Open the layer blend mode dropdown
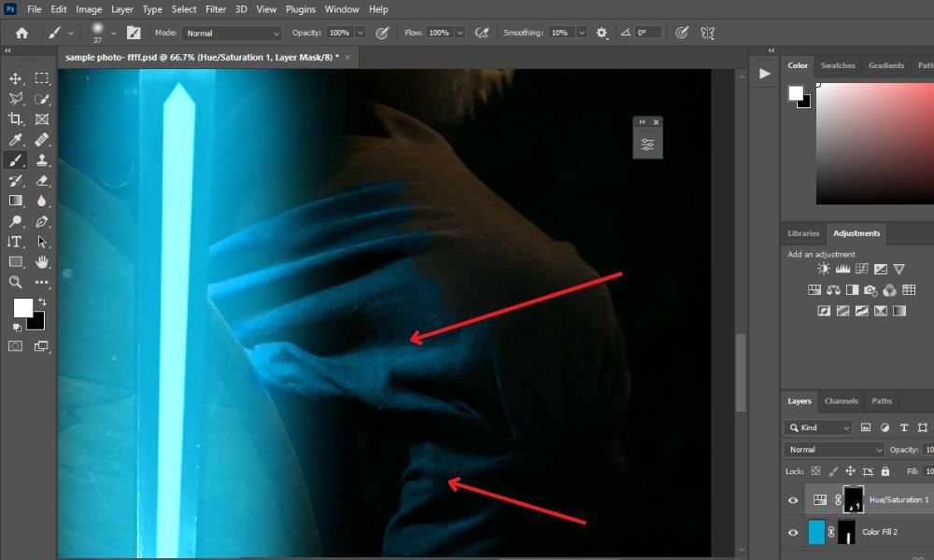934x560 pixels. (x=835, y=450)
